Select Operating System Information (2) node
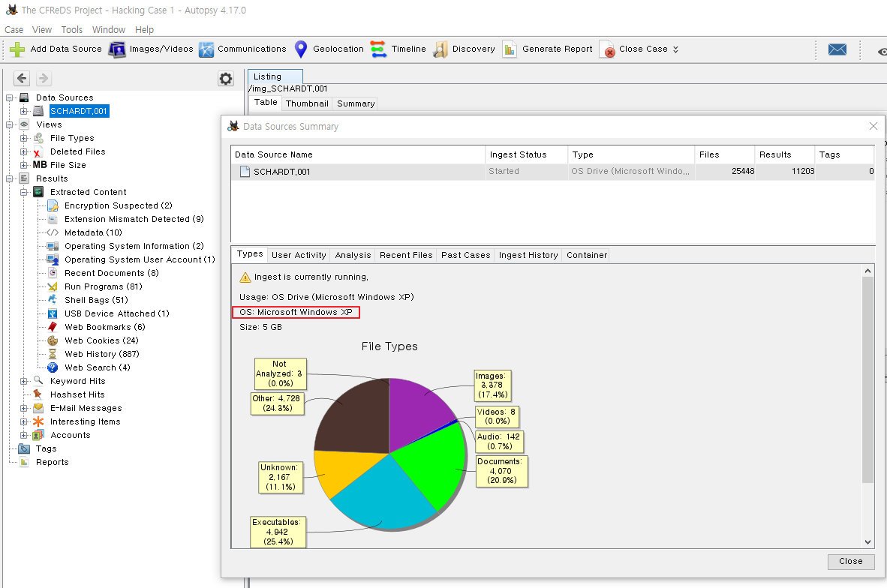 click(134, 246)
